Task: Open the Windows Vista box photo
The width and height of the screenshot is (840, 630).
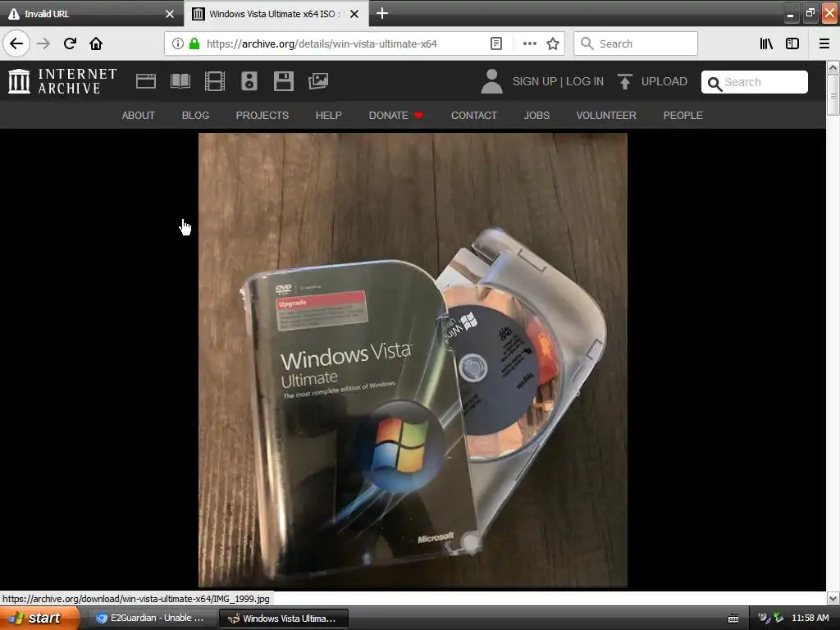Action: click(x=413, y=360)
